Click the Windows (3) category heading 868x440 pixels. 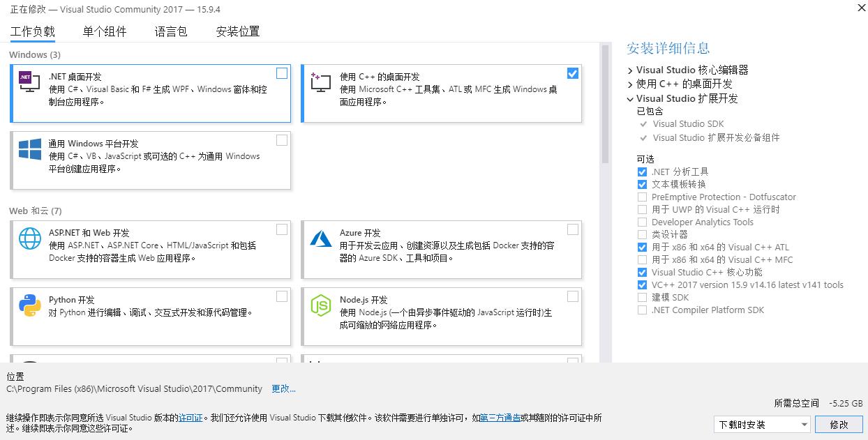(x=35, y=54)
